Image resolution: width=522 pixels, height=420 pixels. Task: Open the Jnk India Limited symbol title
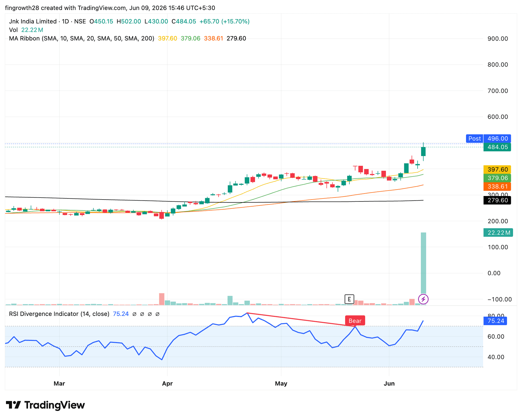click(x=33, y=21)
